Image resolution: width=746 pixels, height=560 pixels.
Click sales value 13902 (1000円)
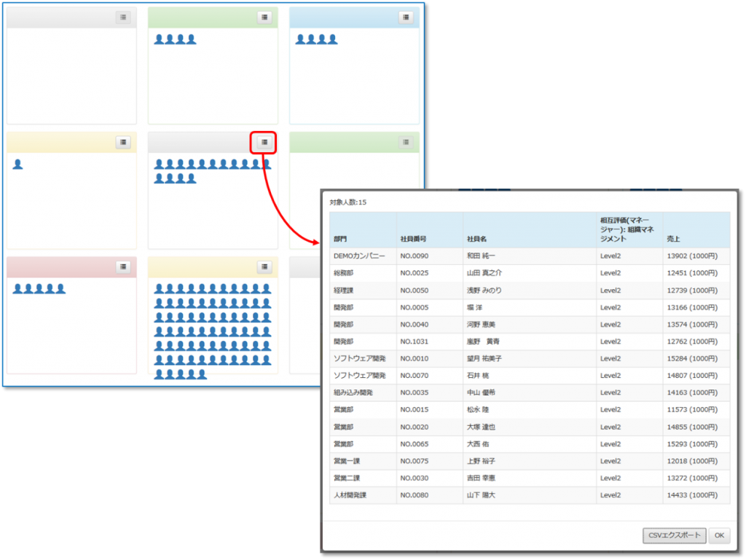pos(692,256)
